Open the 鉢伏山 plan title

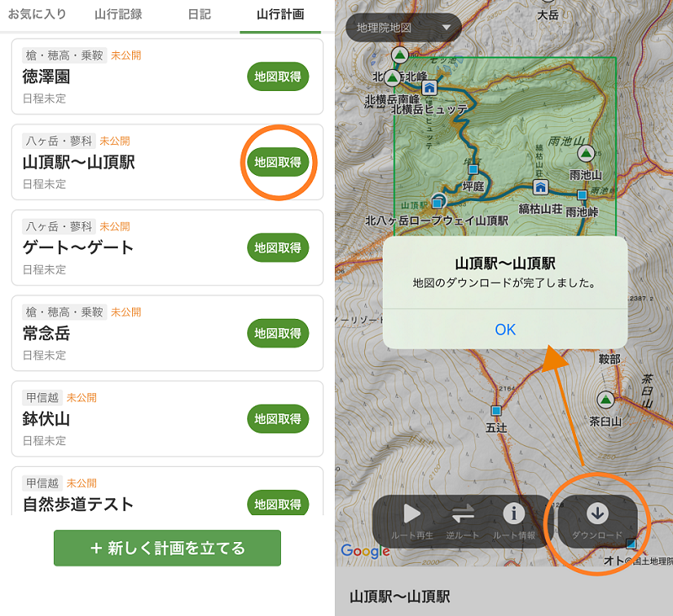point(46,419)
